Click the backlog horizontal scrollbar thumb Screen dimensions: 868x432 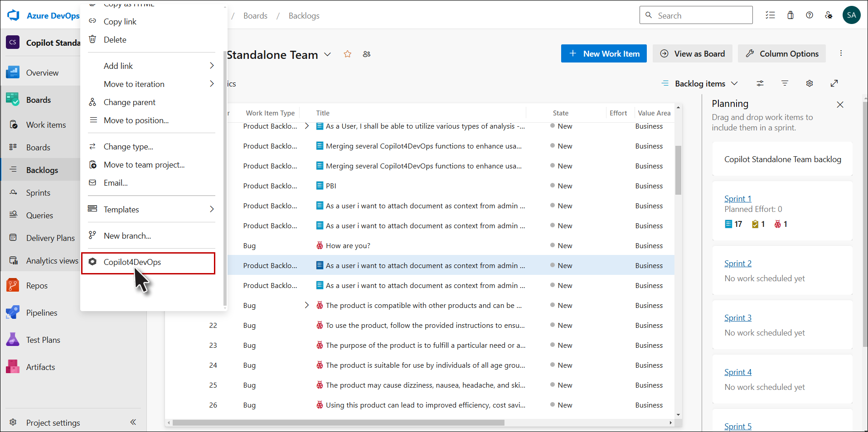338,422
